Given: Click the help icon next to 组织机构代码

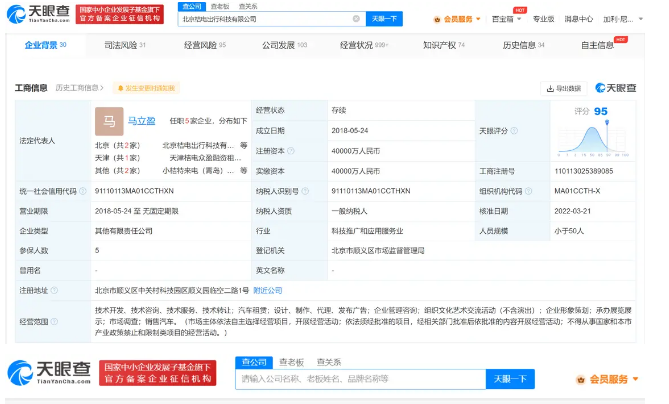Looking at the screenshot, I should [x=529, y=191].
